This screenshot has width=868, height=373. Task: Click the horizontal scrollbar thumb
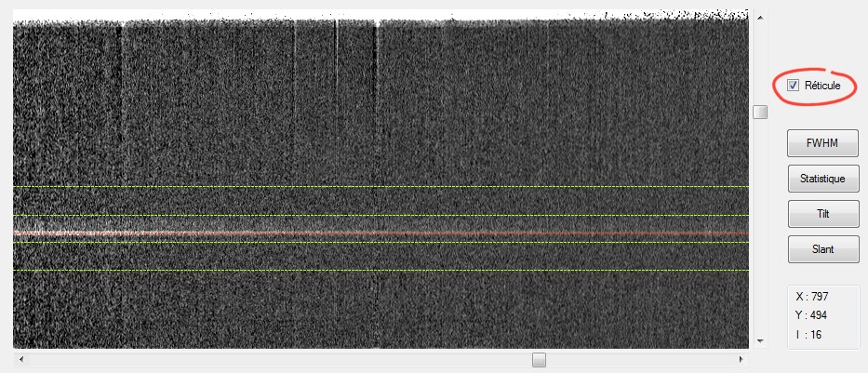[x=540, y=360]
